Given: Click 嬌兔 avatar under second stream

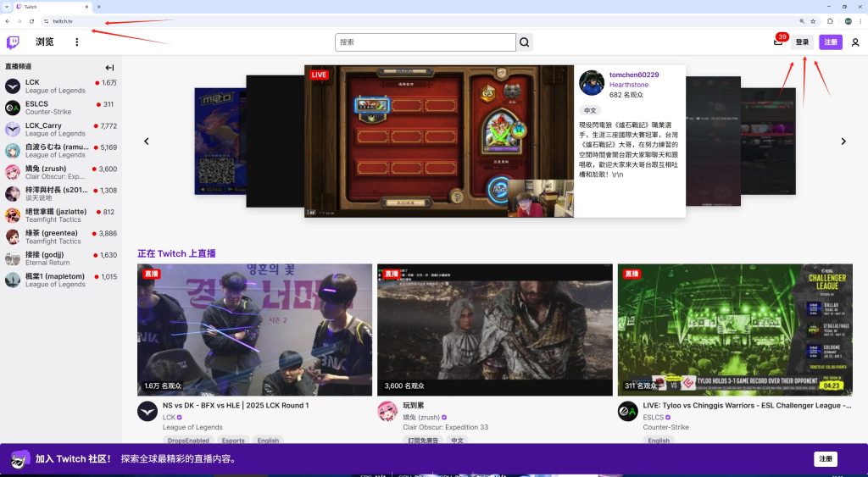Looking at the screenshot, I should click(x=387, y=411).
